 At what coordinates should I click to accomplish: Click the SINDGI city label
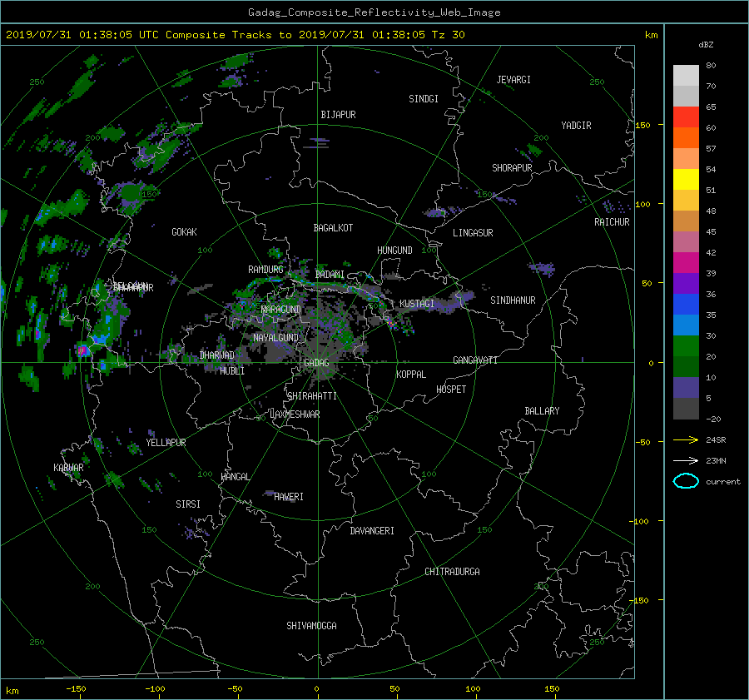click(x=424, y=99)
